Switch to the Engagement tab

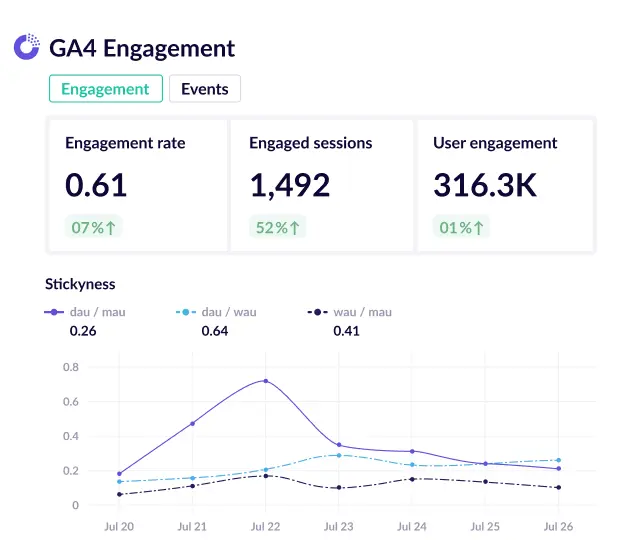point(106,89)
